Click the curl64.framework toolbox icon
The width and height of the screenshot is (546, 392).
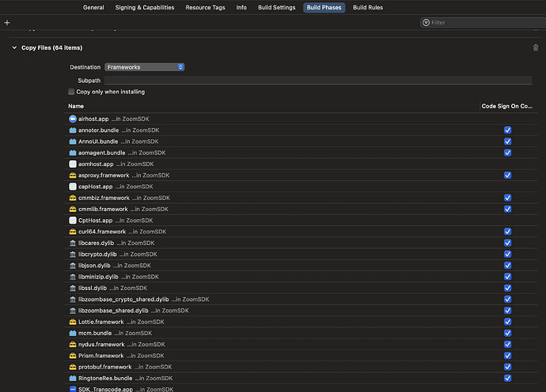[x=73, y=232]
